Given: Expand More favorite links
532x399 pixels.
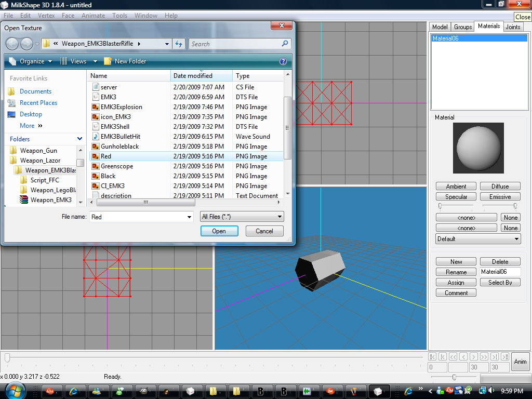Looking at the screenshot, I should point(31,126).
